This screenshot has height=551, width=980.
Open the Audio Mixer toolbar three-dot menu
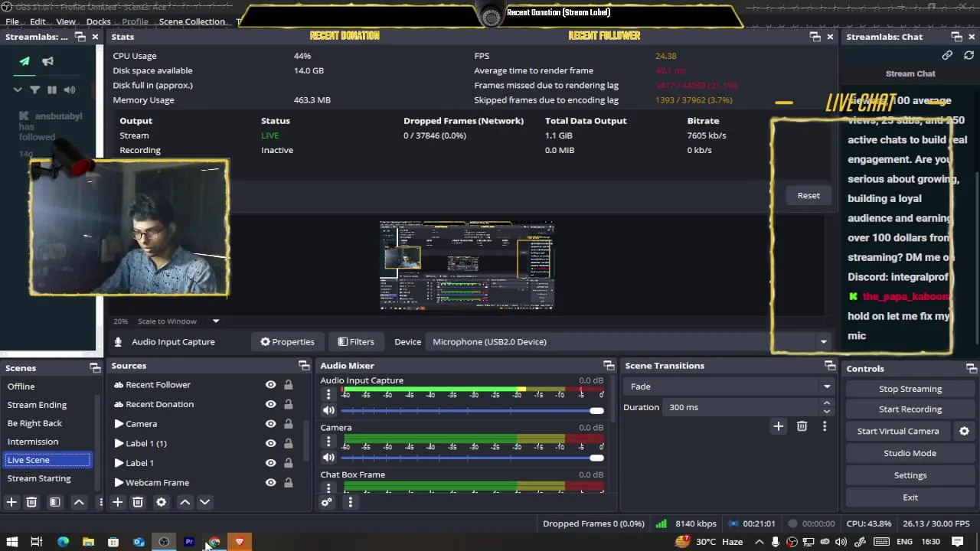tap(350, 502)
